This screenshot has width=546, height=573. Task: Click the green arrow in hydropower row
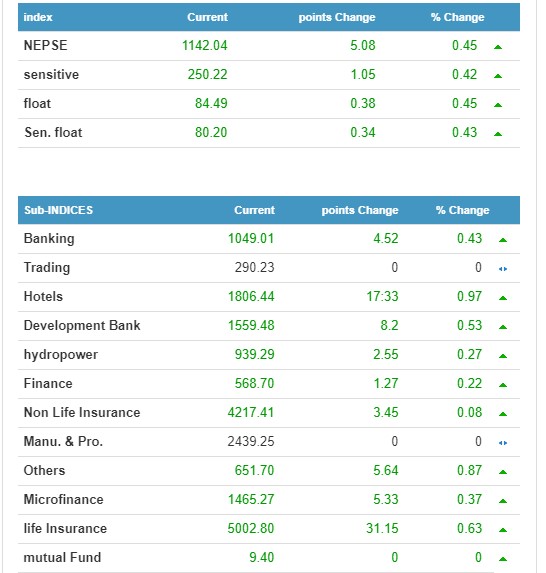point(503,356)
